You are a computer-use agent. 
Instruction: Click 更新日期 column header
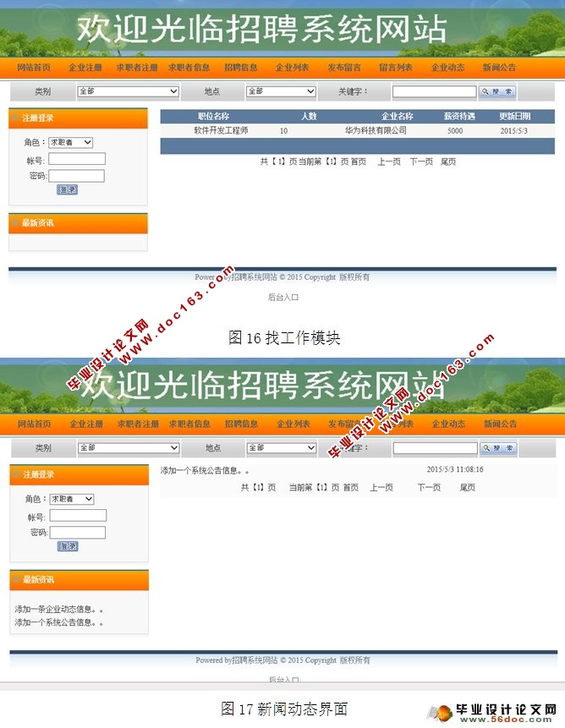tap(515, 116)
